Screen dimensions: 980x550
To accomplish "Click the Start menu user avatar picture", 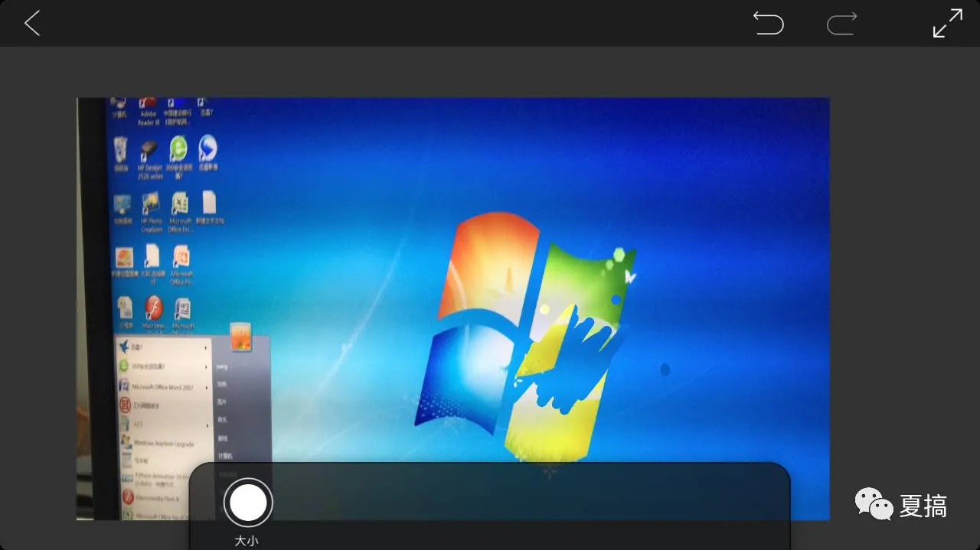I will pos(241,337).
